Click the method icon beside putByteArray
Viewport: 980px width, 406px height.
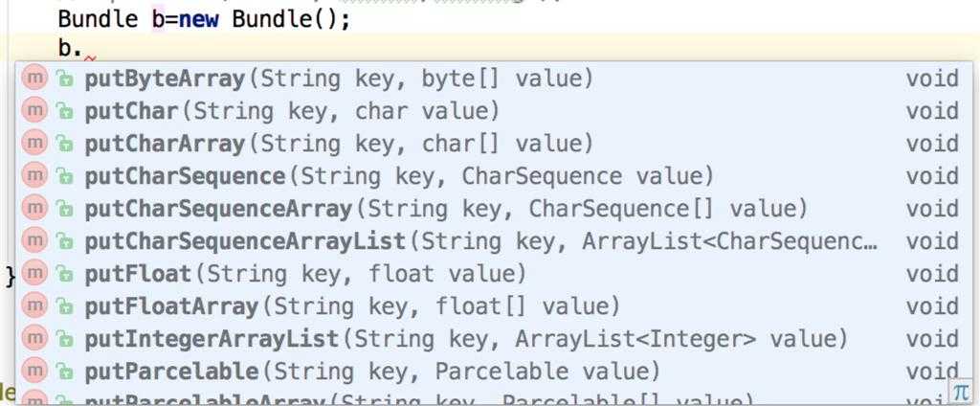point(34,79)
